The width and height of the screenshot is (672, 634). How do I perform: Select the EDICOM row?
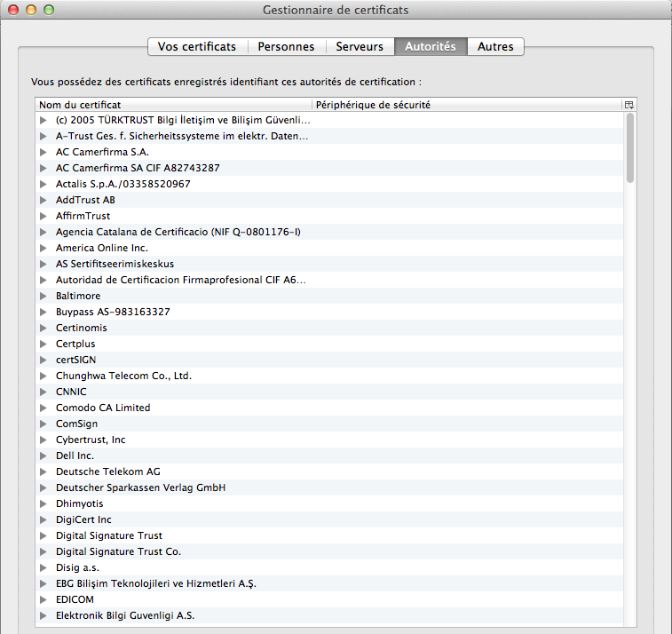(x=329, y=599)
